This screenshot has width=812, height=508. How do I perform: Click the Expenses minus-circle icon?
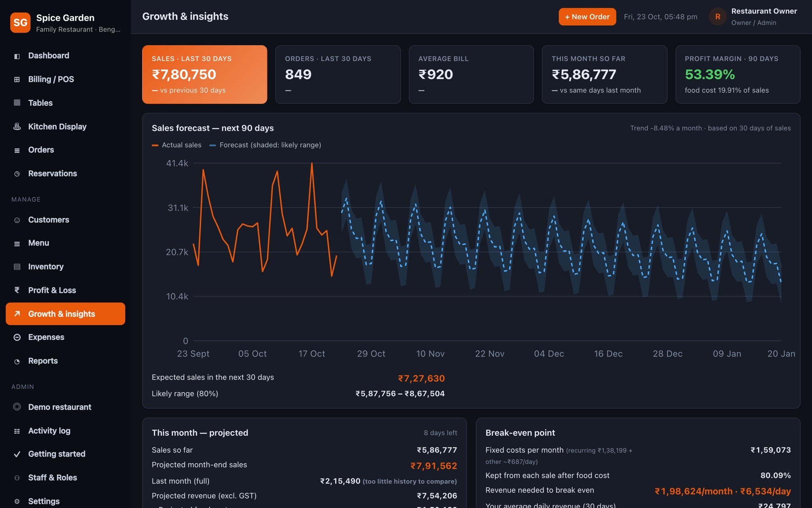(17, 337)
